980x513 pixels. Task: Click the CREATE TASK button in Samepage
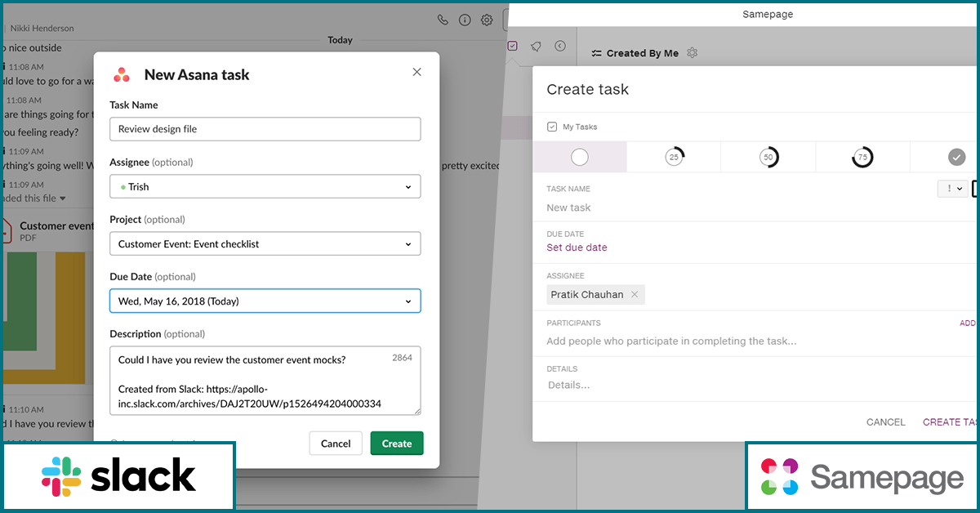pyautogui.click(x=951, y=422)
